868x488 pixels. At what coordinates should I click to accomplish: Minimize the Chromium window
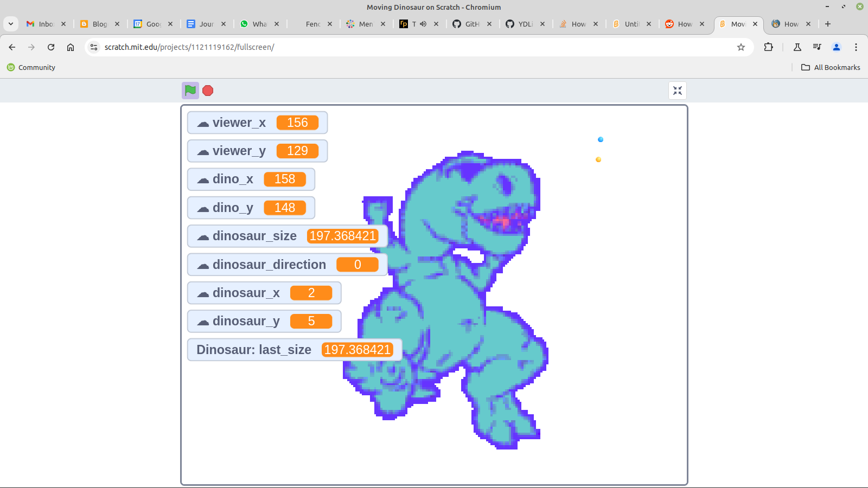(827, 7)
